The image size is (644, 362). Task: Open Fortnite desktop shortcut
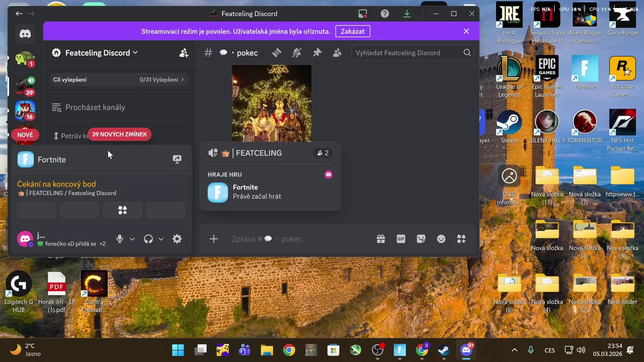pos(585,73)
